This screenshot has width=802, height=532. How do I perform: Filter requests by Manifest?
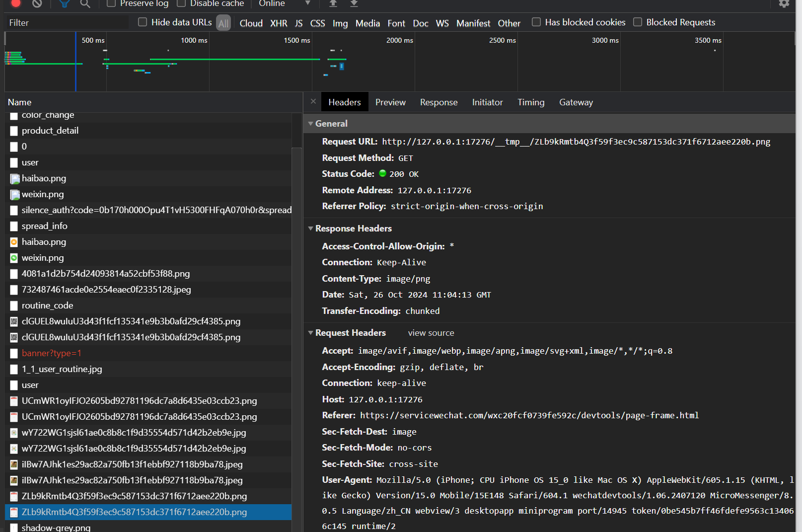473,23
